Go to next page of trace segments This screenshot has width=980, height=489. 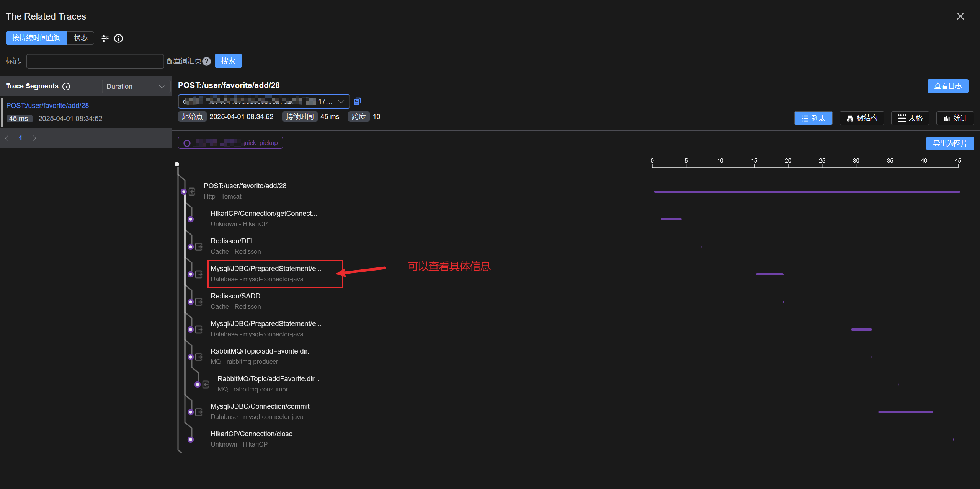[34, 138]
